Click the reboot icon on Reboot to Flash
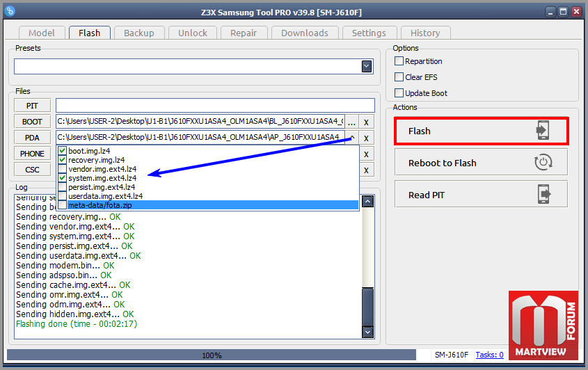The width and height of the screenshot is (588, 370). coord(543,162)
